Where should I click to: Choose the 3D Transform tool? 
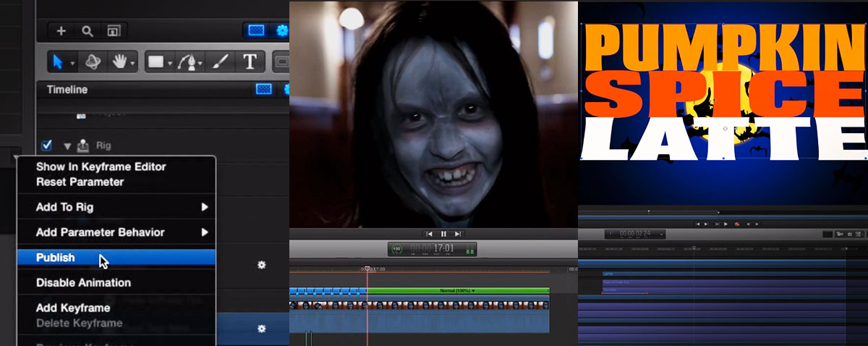93,62
